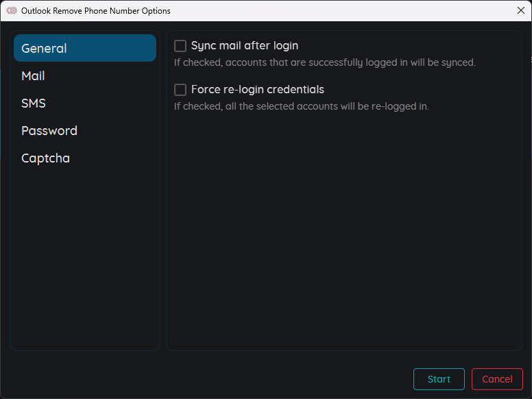Click the app icon in title bar

(x=12, y=10)
